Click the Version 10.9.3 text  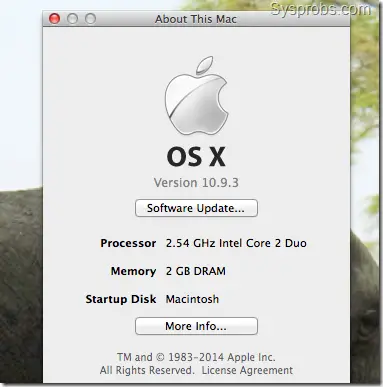tap(196, 183)
